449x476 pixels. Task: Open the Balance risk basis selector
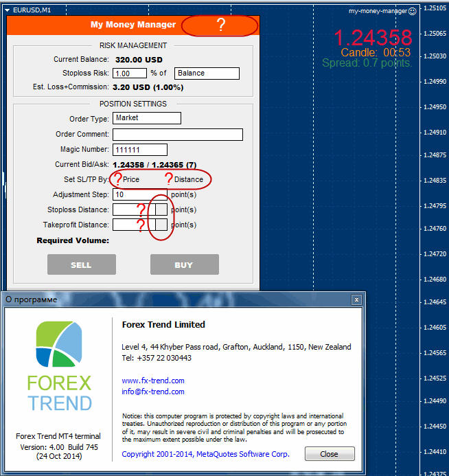207,73
